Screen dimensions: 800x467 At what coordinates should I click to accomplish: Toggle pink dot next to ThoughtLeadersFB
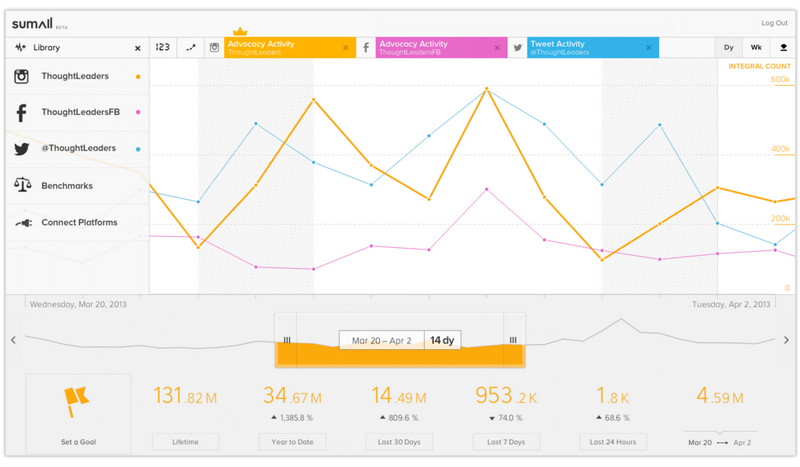[x=138, y=112]
